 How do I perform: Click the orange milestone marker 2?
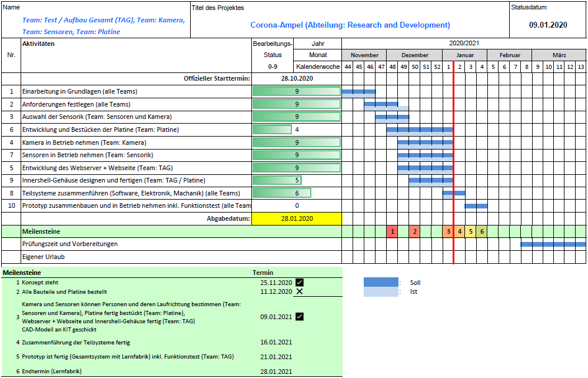click(x=414, y=230)
